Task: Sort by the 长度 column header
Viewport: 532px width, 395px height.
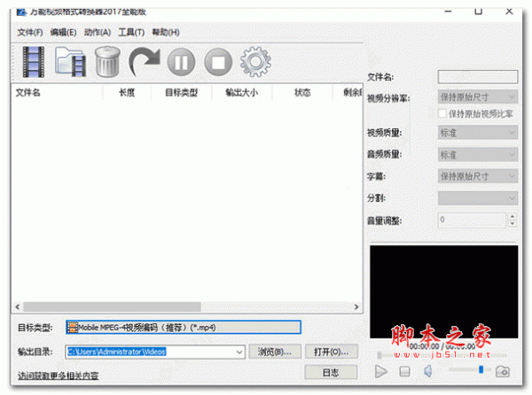Action: (x=127, y=92)
